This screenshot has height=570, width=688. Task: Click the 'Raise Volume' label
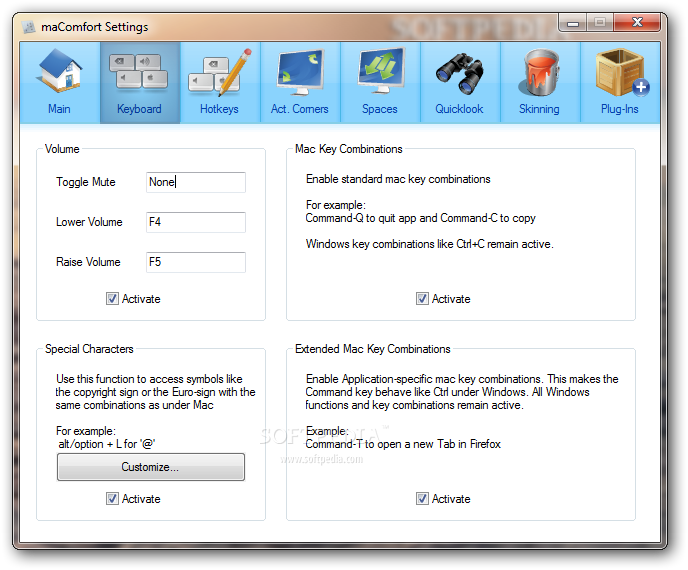click(88, 262)
